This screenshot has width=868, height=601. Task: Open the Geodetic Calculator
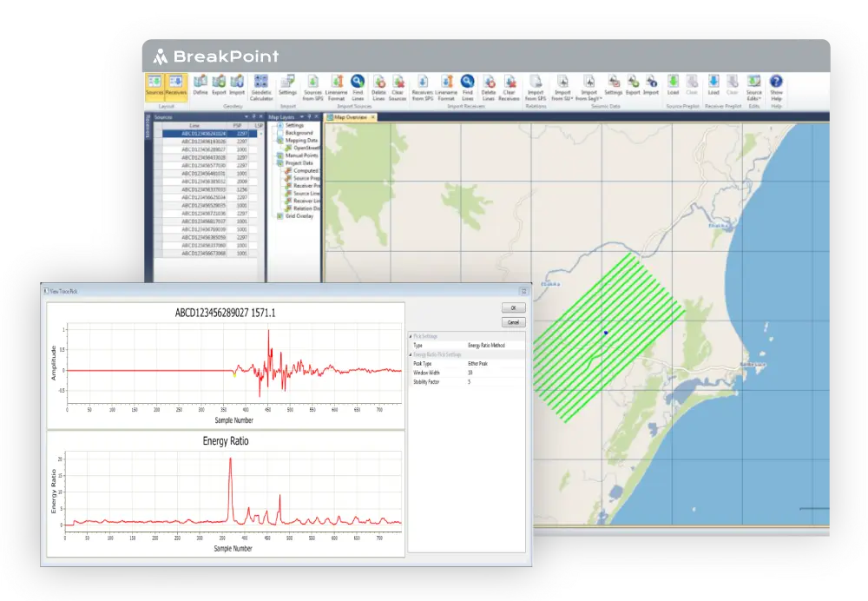tap(261, 88)
